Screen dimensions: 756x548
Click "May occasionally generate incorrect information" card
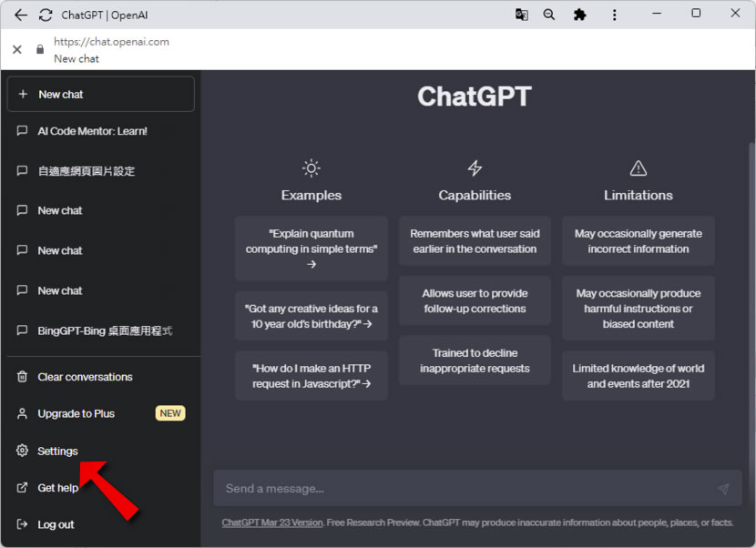click(x=639, y=241)
